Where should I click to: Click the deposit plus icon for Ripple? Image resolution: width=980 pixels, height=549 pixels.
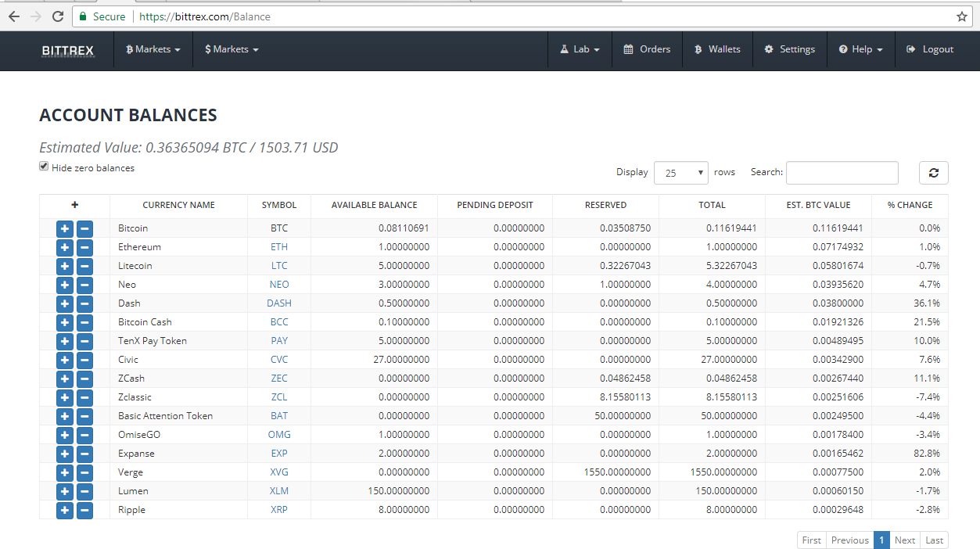[x=65, y=510]
